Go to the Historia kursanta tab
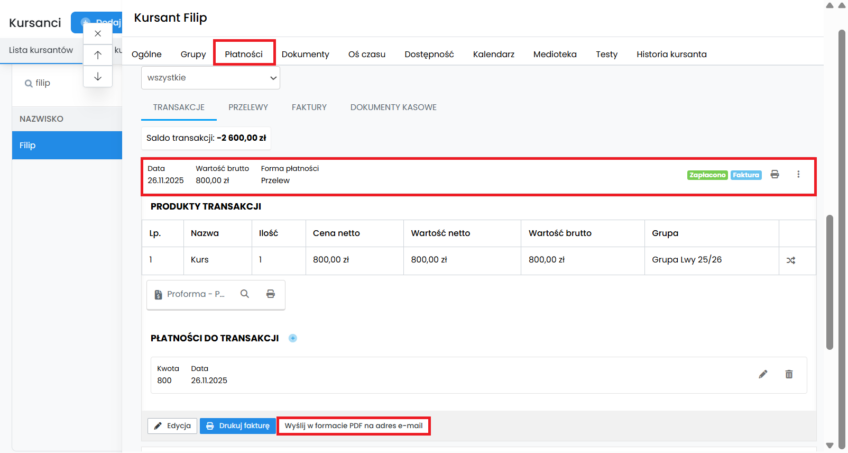 (x=671, y=54)
